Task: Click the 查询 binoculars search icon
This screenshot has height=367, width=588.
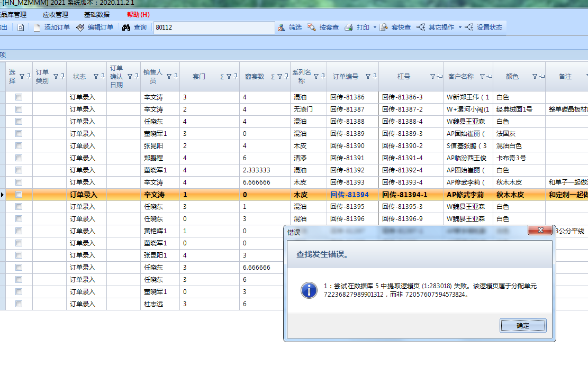Action: point(126,27)
